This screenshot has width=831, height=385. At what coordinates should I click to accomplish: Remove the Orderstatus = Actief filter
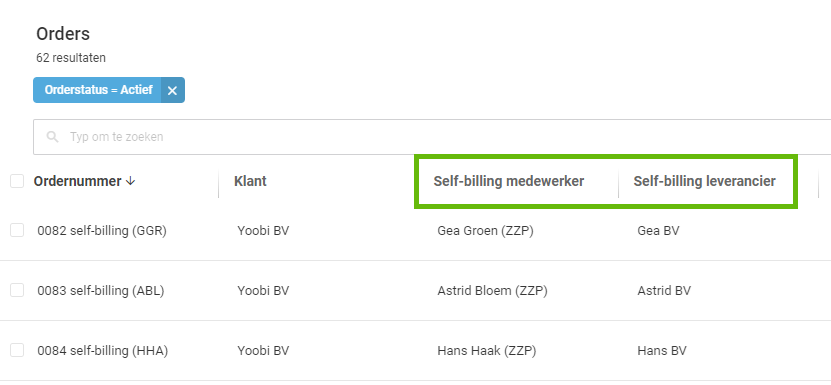coord(172,90)
